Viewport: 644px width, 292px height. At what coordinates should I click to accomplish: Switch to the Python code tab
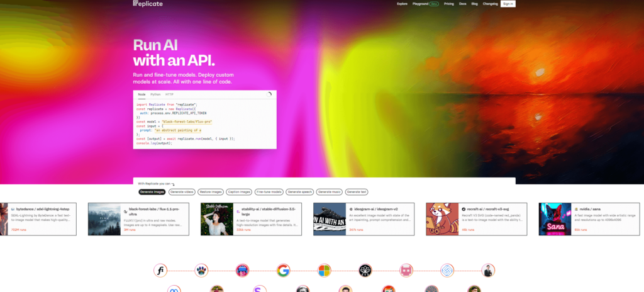(x=155, y=94)
